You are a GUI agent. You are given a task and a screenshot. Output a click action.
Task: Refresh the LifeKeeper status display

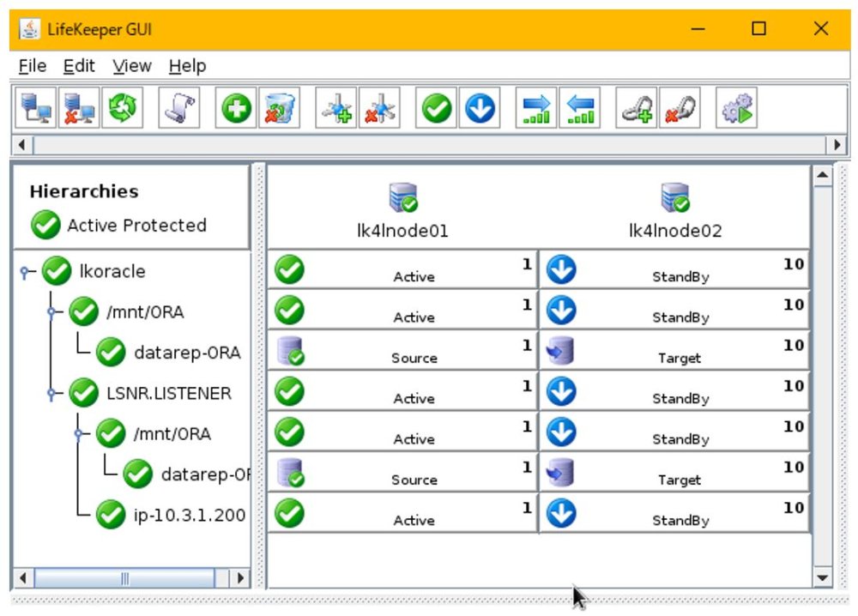point(122,107)
